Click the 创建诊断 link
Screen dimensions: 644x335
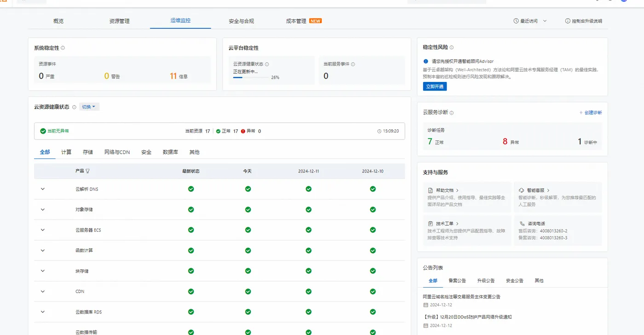tap(591, 113)
